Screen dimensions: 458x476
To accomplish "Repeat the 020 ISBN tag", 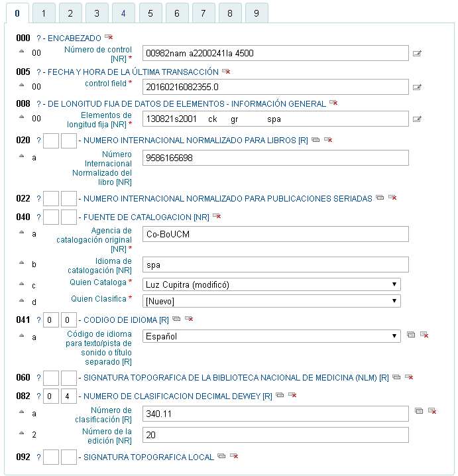I will pos(315,140).
